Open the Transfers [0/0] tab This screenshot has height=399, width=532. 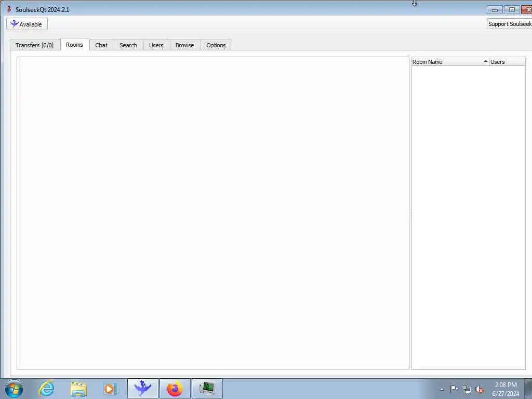[35, 45]
